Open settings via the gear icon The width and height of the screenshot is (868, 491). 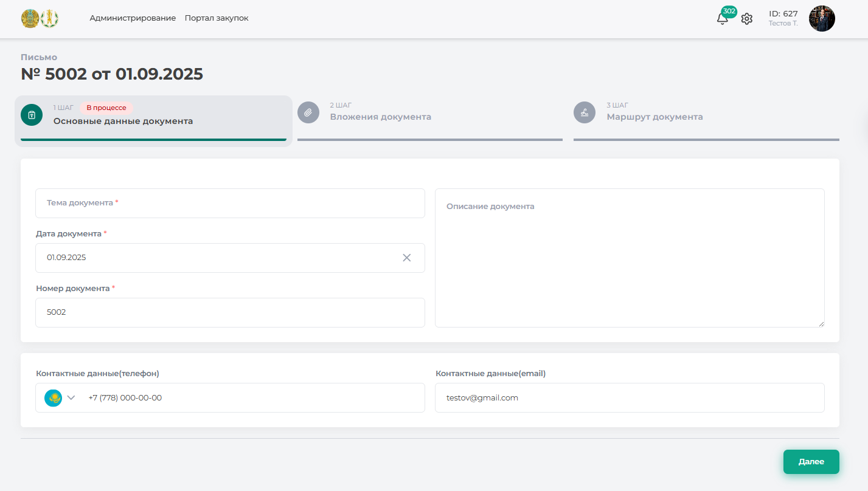click(747, 19)
